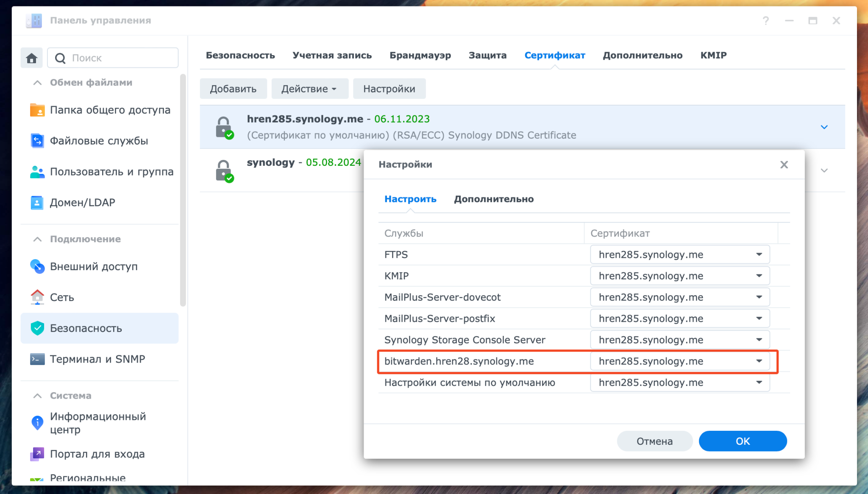This screenshot has height=494, width=868.
Task: Click Терминал и SNMP sidebar label
Action: 97,359
